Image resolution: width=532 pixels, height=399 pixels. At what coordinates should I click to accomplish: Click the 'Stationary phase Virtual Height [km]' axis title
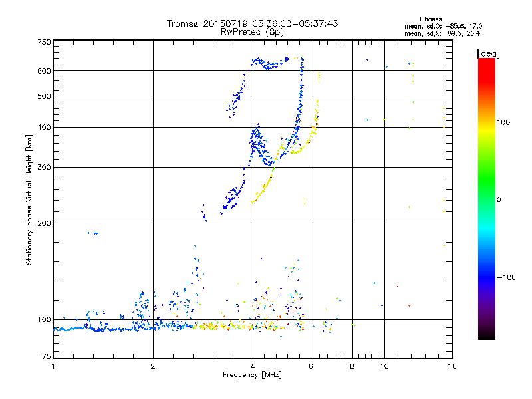click(x=29, y=200)
